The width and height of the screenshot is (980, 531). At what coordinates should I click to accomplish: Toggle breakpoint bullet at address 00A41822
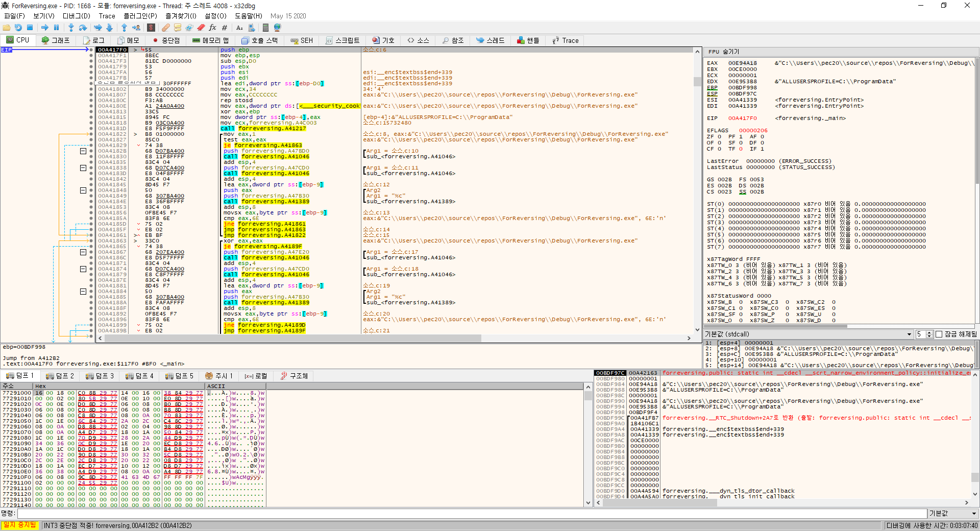(x=91, y=134)
